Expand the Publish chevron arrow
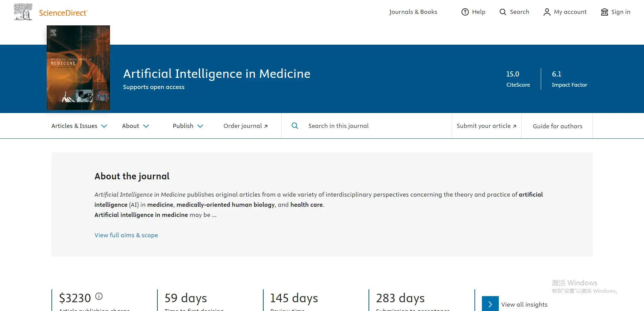The width and height of the screenshot is (644, 311). click(200, 126)
